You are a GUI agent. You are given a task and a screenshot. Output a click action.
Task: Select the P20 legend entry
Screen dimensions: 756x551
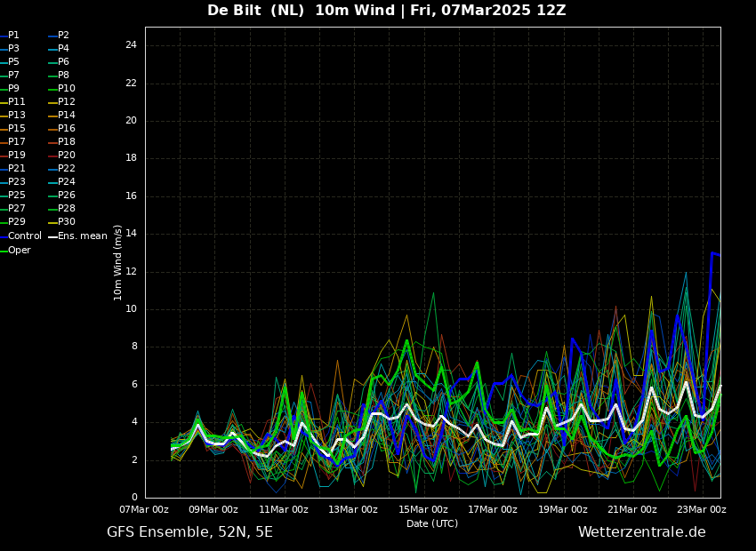[61, 156]
